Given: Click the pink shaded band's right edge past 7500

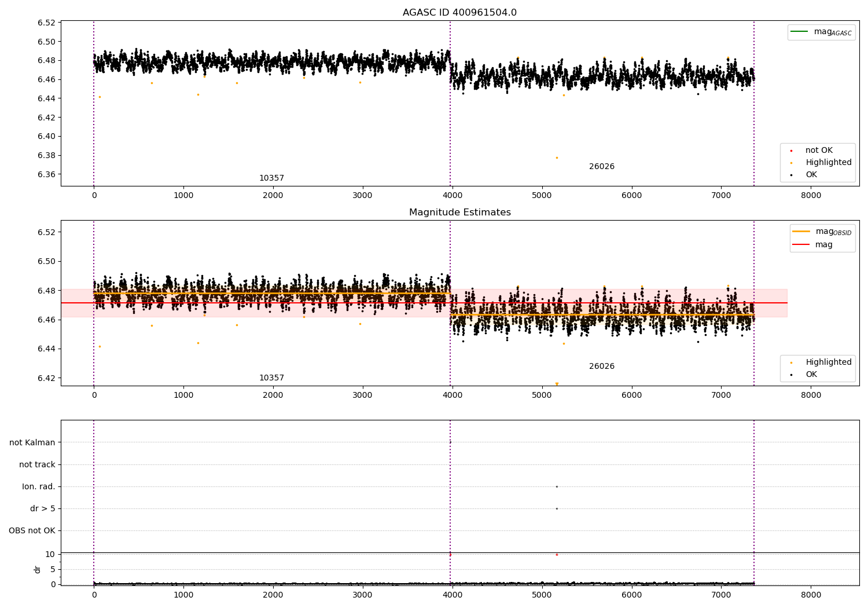Looking at the screenshot, I should 787,303.
